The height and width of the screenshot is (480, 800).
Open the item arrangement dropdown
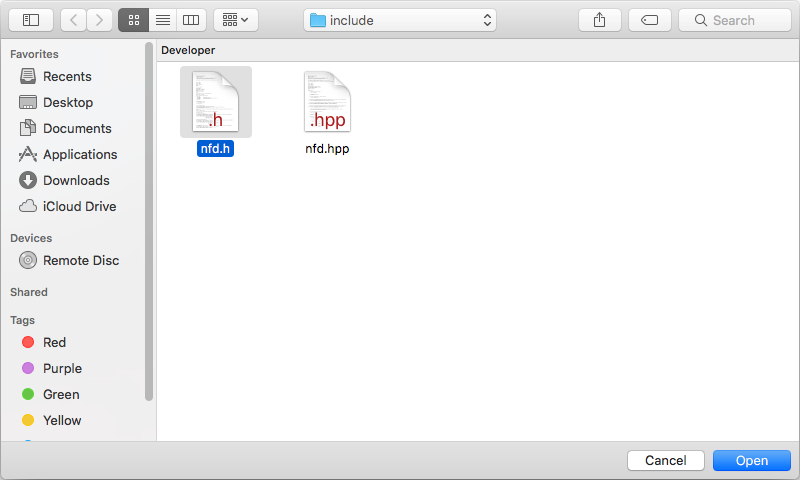coord(235,20)
